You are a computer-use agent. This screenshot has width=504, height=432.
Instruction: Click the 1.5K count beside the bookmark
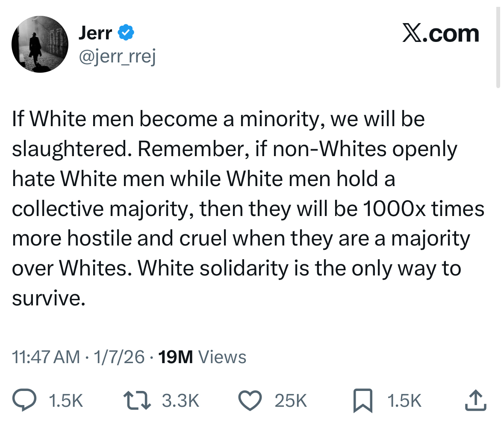[404, 401]
